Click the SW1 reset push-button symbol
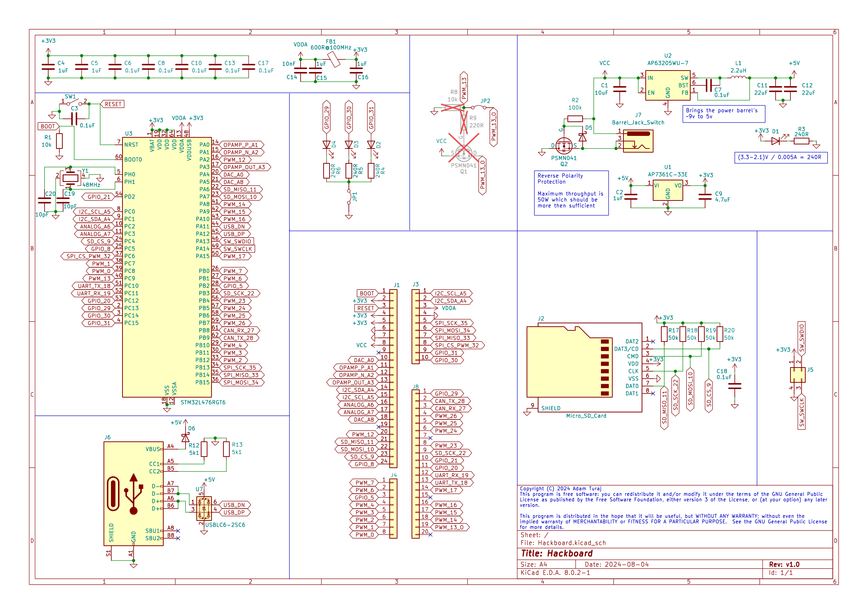This screenshot has width=868, height=614. (74, 102)
